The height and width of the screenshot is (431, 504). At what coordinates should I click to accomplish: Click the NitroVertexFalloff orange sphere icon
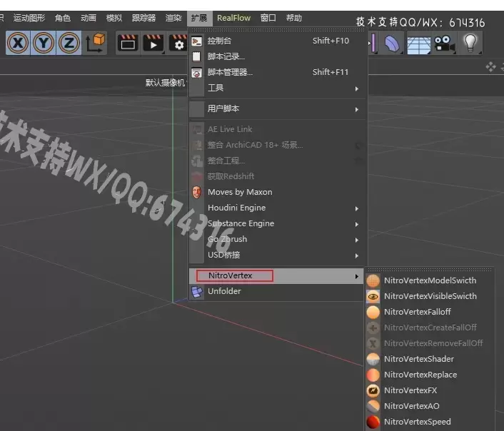click(373, 312)
